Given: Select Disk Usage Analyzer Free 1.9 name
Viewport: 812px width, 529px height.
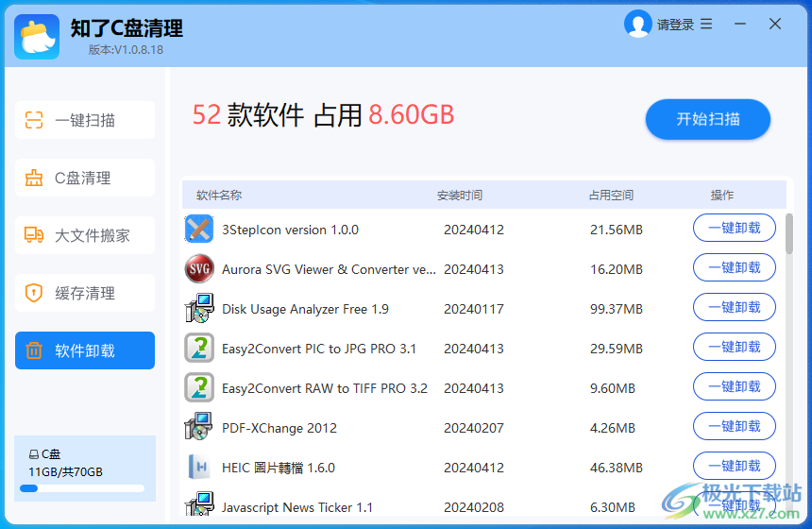Looking at the screenshot, I should (305, 309).
